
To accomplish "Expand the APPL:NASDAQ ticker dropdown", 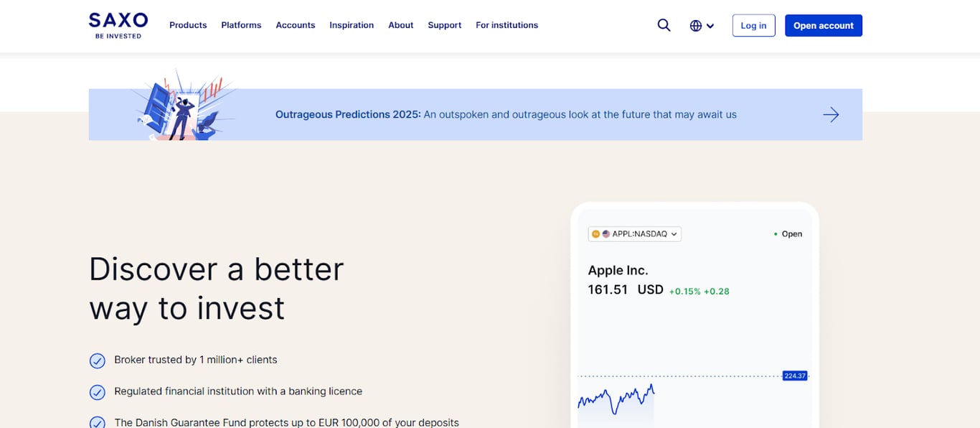I will coord(634,234).
